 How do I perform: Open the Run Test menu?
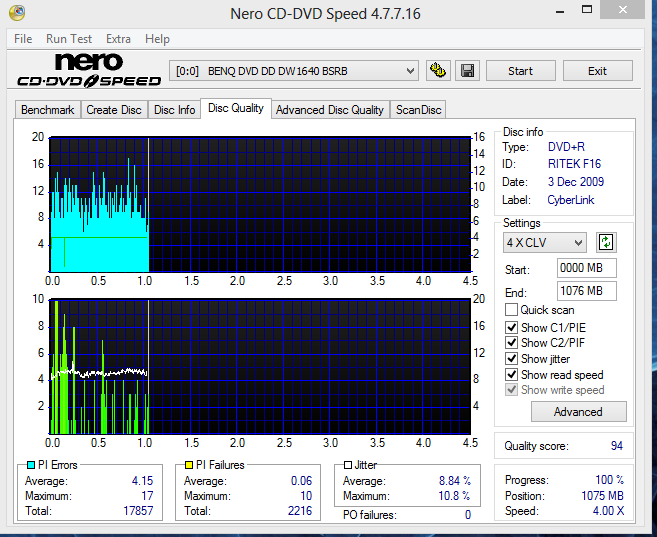[69, 39]
